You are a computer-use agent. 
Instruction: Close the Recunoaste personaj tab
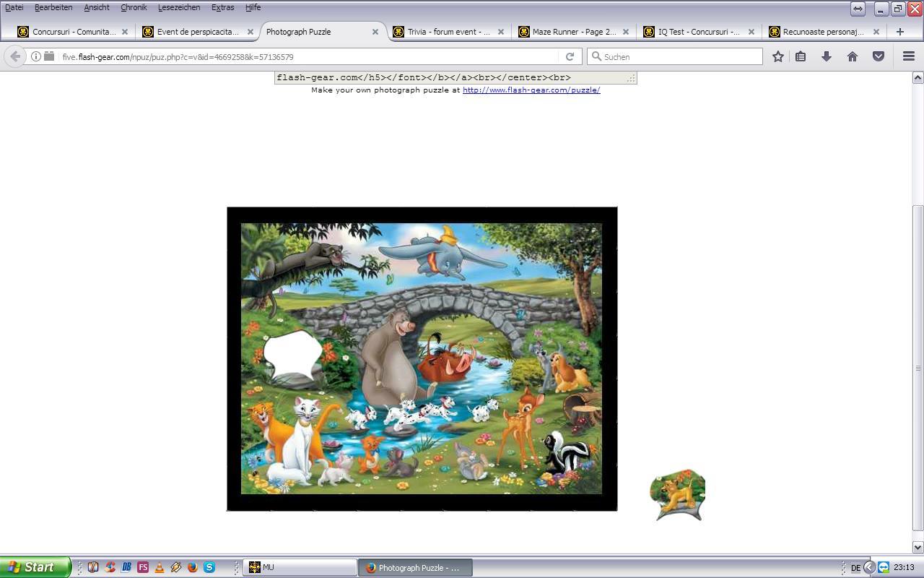point(876,32)
